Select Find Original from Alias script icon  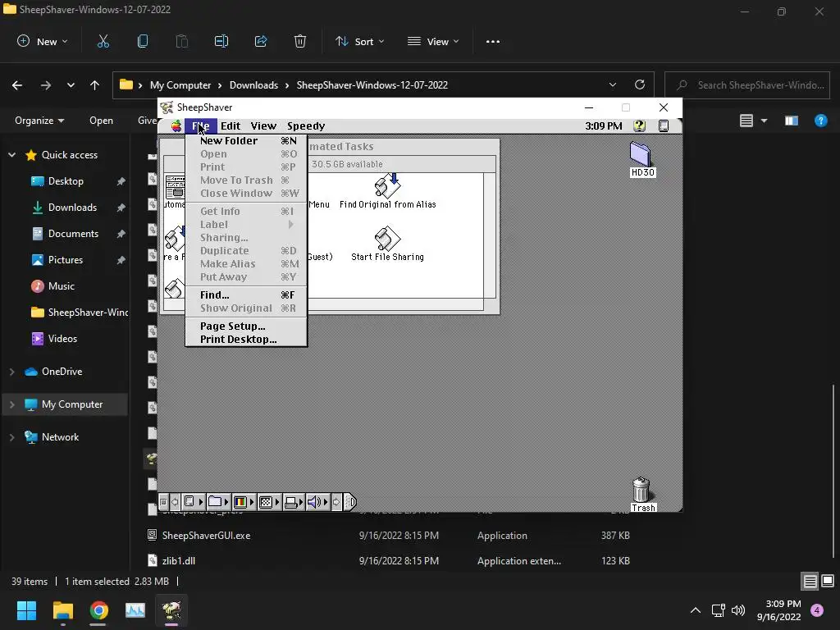387,186
